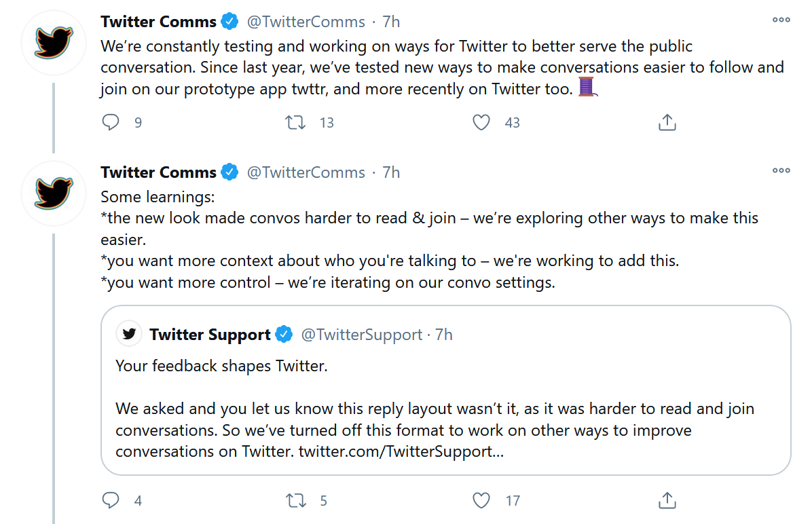Screen dimensions: 812x524
Task: Open the second tweet's 7h timestamp
Action: click(x=391, y=172)
